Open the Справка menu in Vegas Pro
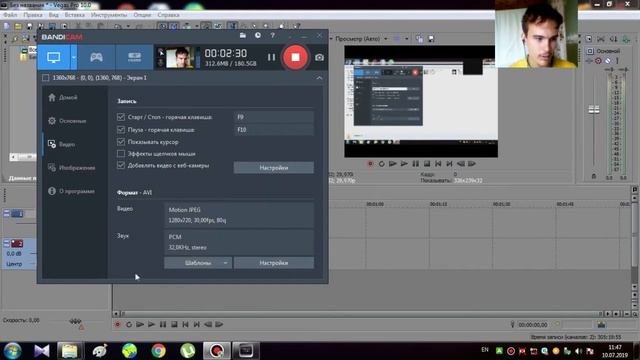The width and height of the screenshot is (640, 360). 168,15
